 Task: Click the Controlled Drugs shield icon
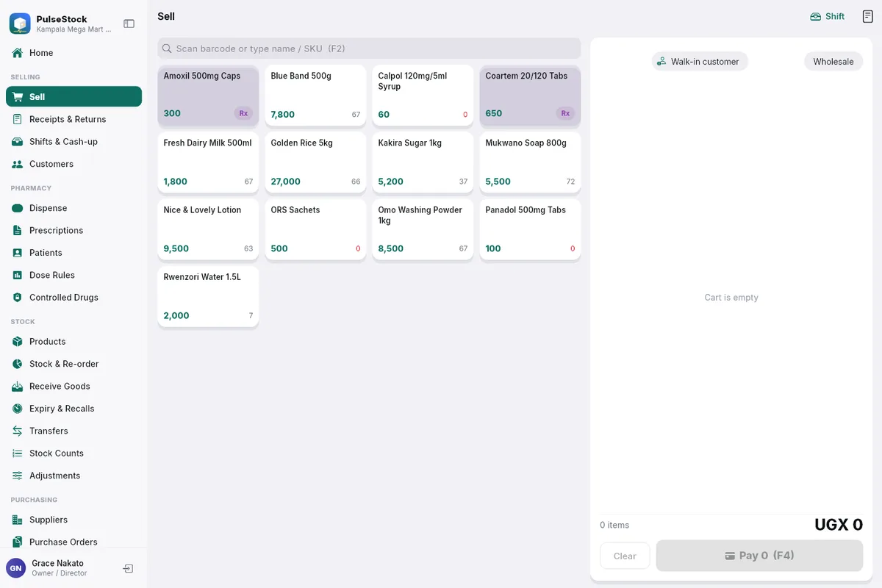[x=18, y=298]
